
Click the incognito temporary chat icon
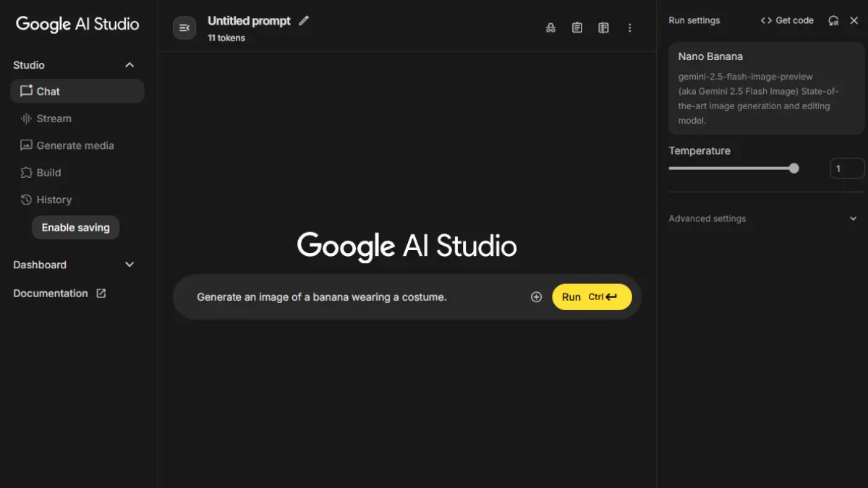[550, 27]
